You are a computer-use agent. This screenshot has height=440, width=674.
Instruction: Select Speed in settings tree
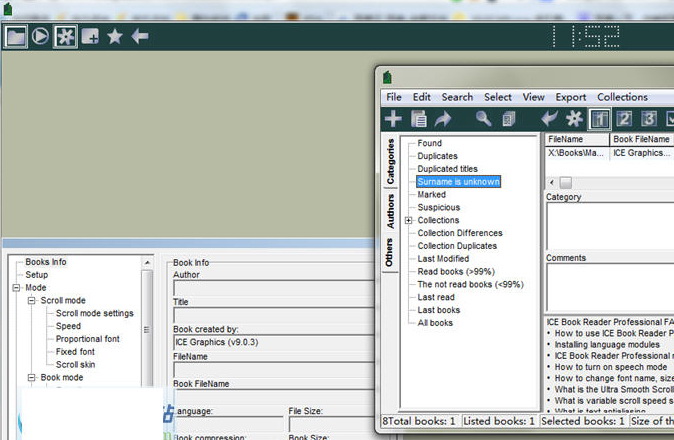tap(68, 327)
